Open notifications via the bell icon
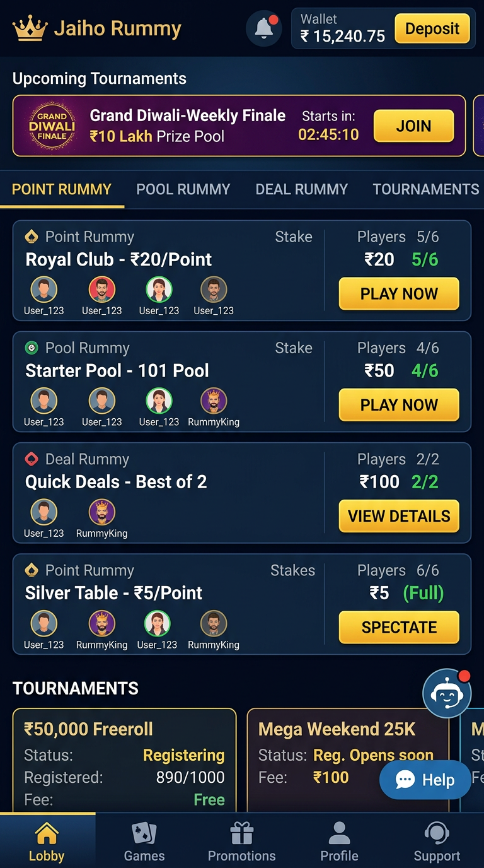 (x=263, y=28)
